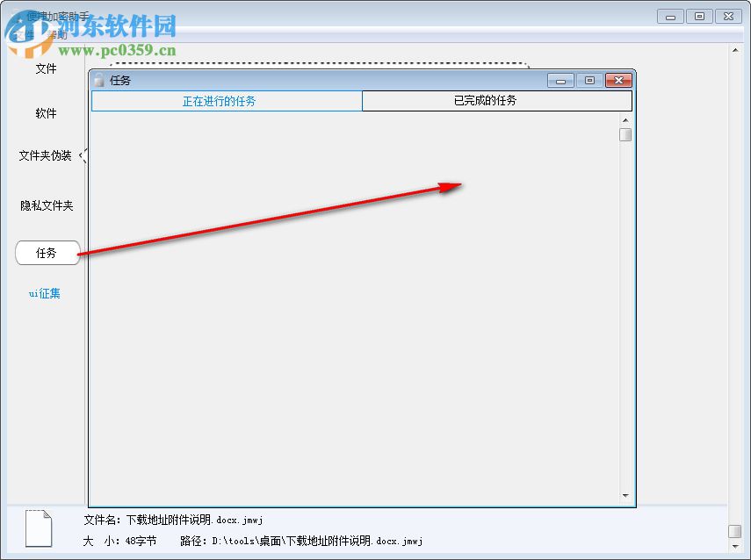
Task: Minimize the 任务 dialog window
Action: [x=560, y=80]
